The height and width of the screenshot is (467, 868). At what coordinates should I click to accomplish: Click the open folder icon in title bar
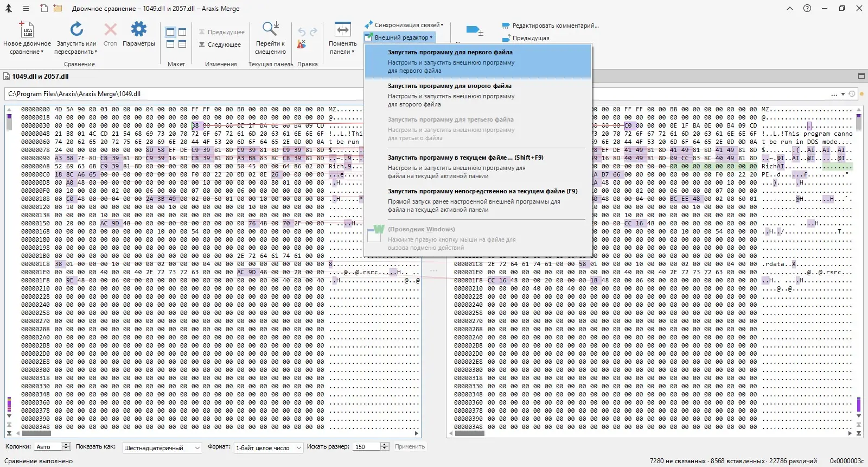click(58, 9)
